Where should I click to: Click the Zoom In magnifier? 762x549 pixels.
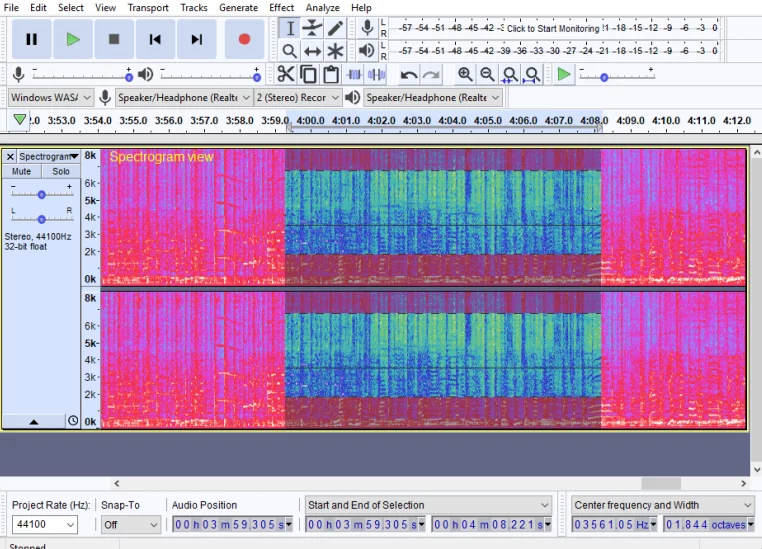(x=465, y=74)
